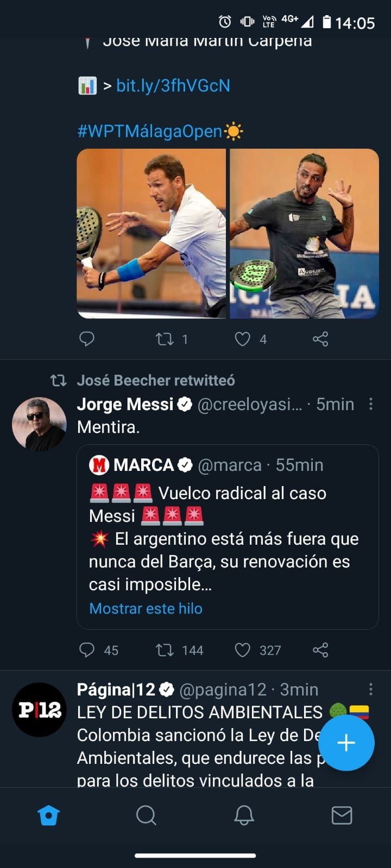Reply to Jorge Messi's tweet
391x868 pixels.
tap(87, 650)
